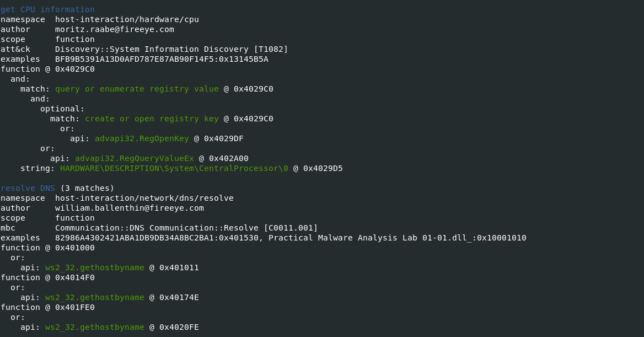The height and width of the screenshot is (337, 644).
Task: Select the advapi32.RegQueryValueEx API name
Action: [x=135, y=158]
